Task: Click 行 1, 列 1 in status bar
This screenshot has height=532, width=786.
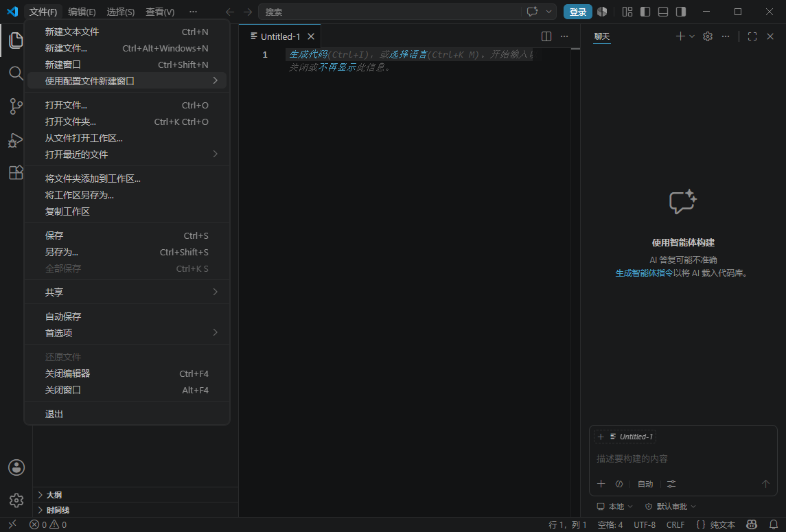Action: tap(568, 524)
